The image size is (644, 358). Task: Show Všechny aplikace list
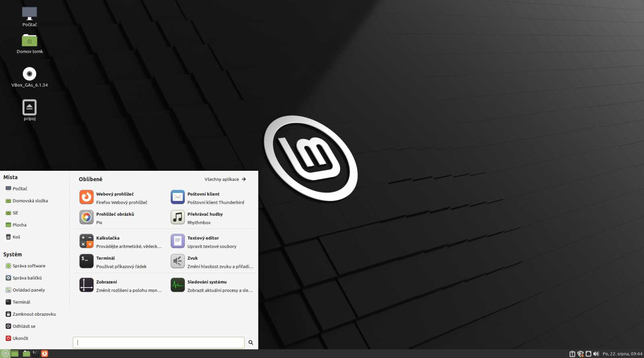click(x=225, y=179)
